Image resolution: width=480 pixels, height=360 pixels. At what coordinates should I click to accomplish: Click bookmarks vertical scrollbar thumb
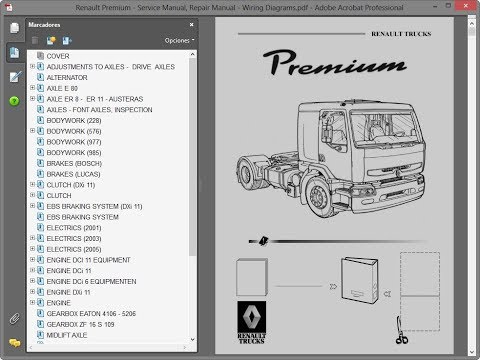(192, 157)
